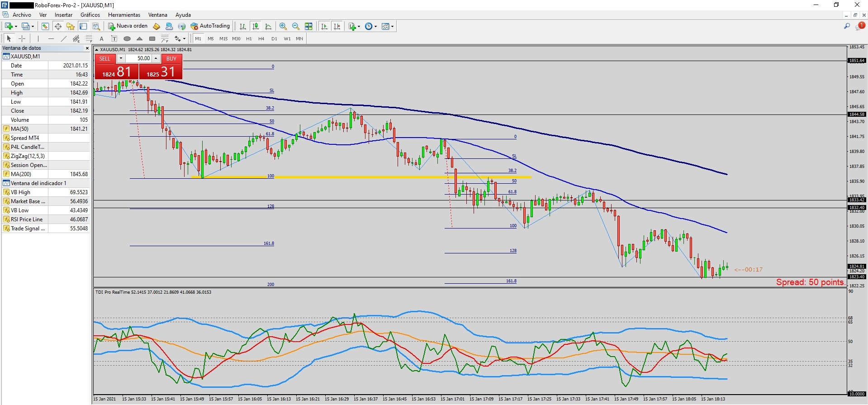Click the zoom in magnifier icon
The image size is (868, 405).
(x=283, y=27)
